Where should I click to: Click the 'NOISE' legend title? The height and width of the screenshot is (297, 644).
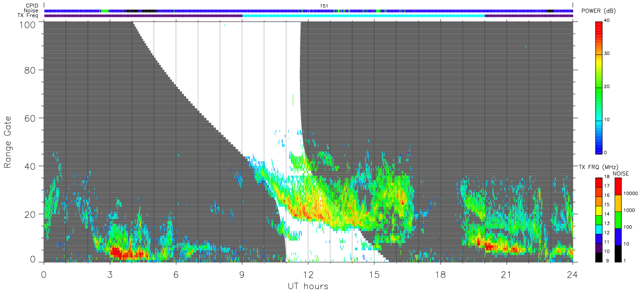coord(621,173)
